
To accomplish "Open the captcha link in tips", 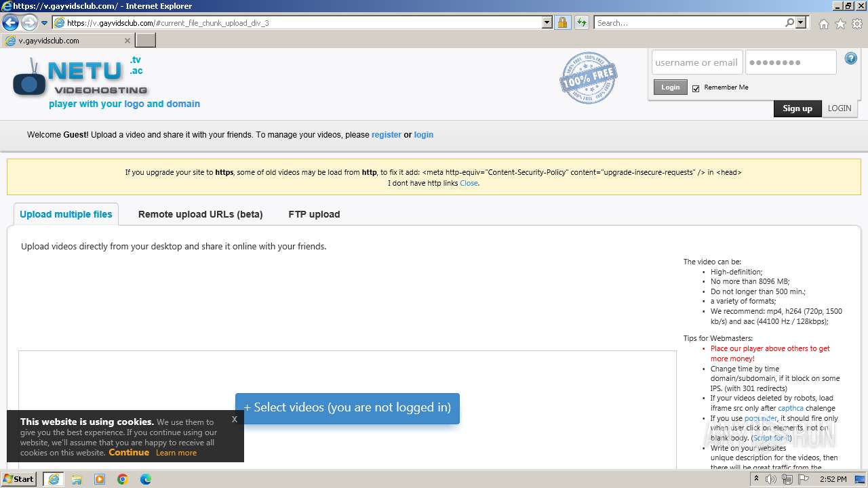I will [x=791, y=408].
